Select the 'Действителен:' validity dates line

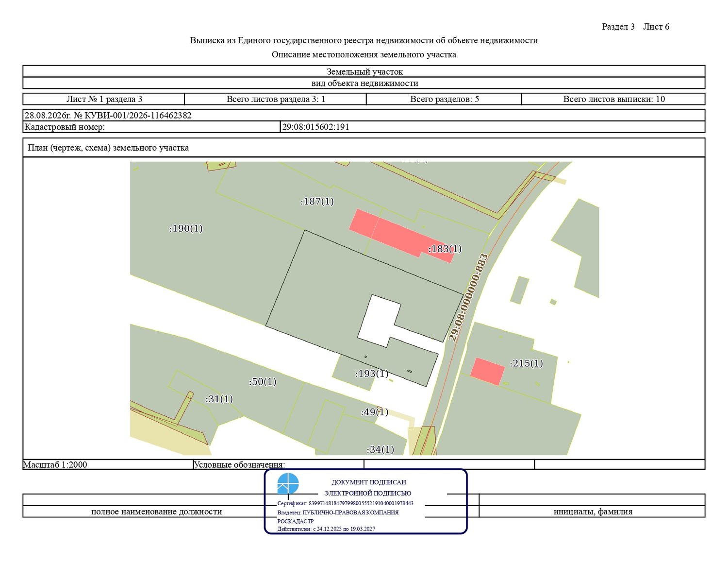click(327, 529)
